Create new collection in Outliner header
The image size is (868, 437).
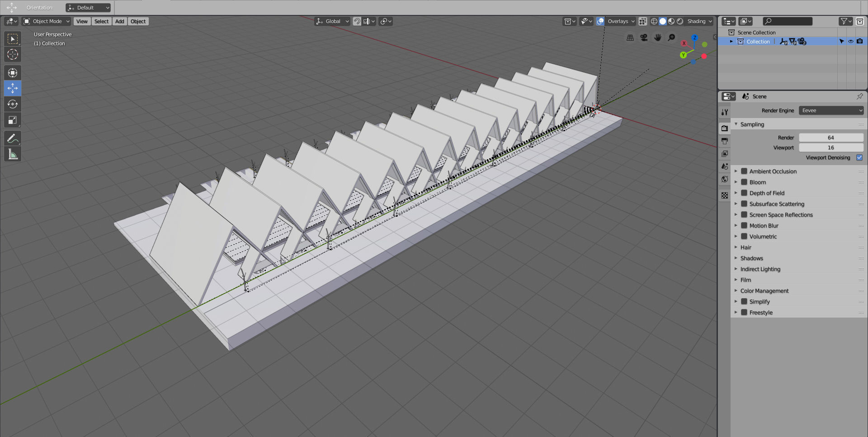point(860,21)
